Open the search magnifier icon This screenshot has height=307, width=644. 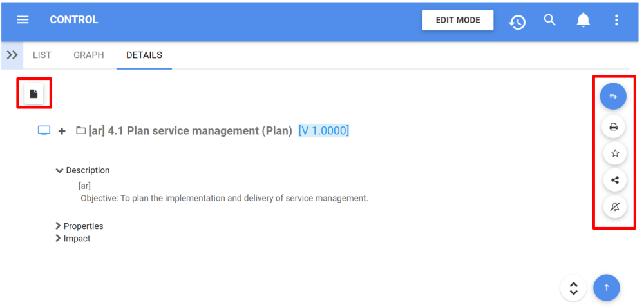point(549,20)
